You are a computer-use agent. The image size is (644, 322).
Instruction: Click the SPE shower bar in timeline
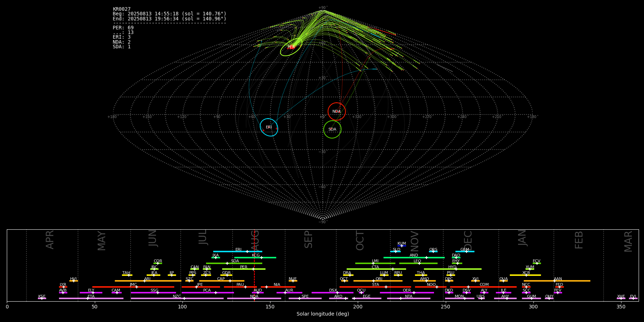[x=305, y=298]
